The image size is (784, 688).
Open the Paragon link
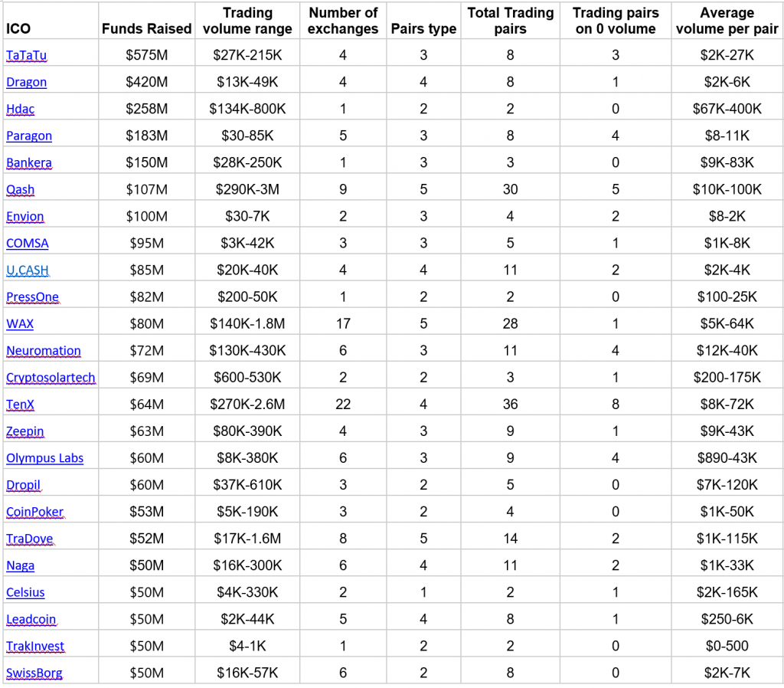point(29,136)
